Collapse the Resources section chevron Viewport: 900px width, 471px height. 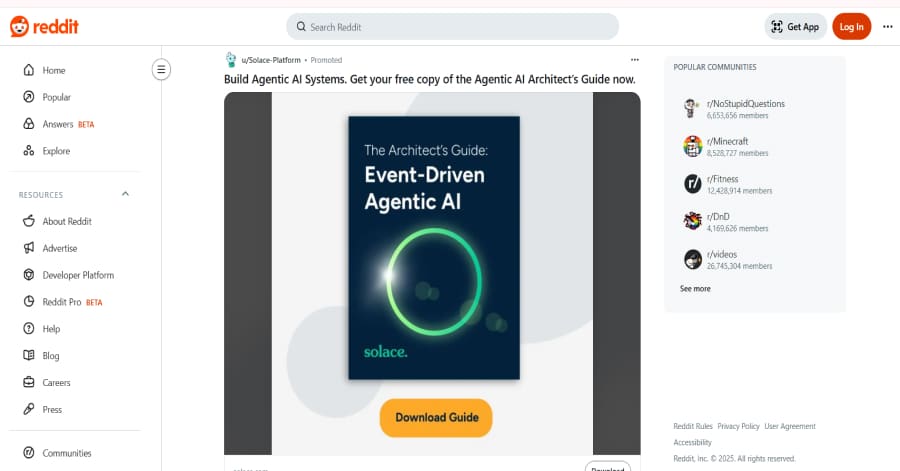(125, 194)
